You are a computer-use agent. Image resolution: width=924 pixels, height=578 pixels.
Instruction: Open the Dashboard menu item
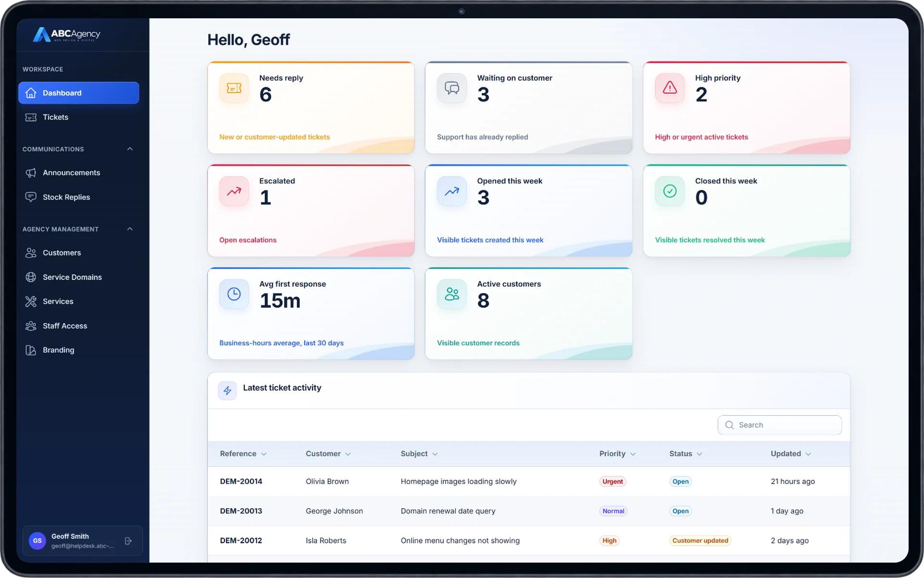(78, 93)
